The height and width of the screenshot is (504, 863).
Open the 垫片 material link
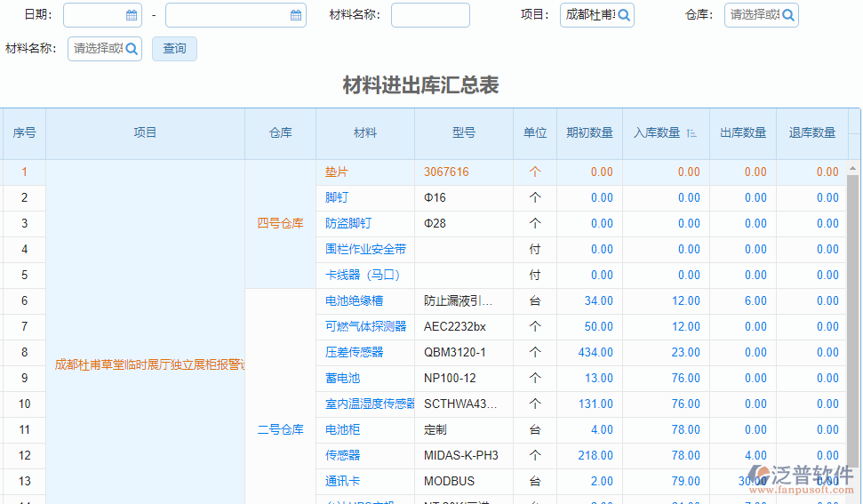pos(337,172)
